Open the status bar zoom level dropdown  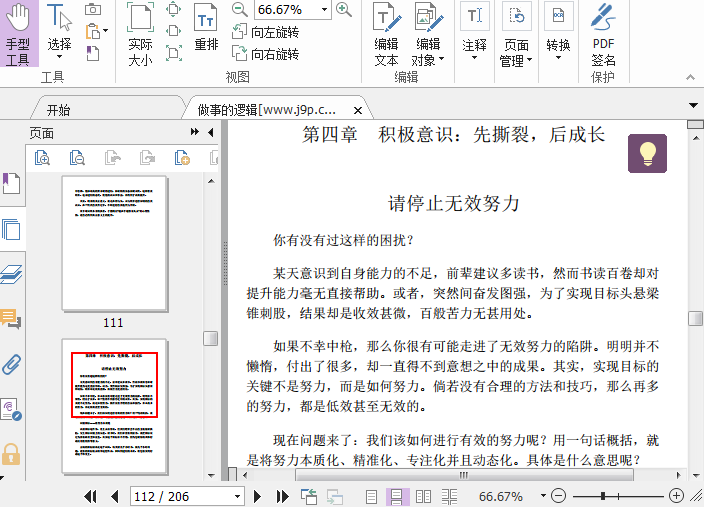coord(543,496)
